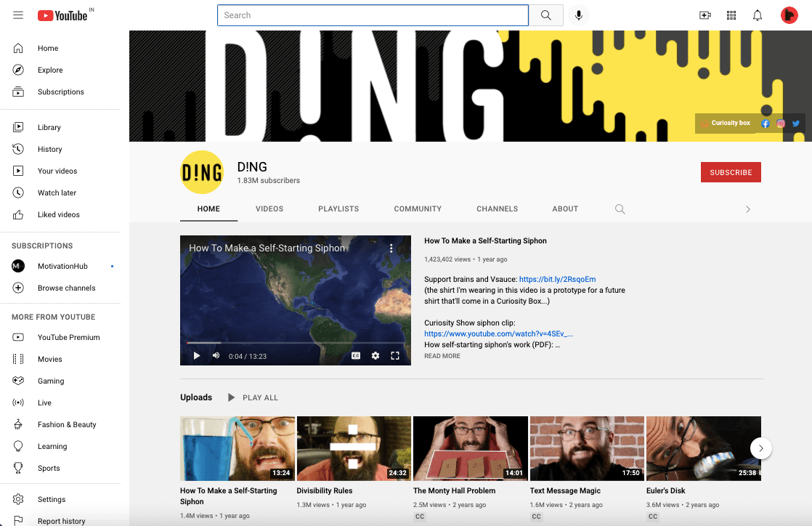Click PLAY ALL for uploads
The width and height of the screenshot is (812, 526).
point(253,397)
